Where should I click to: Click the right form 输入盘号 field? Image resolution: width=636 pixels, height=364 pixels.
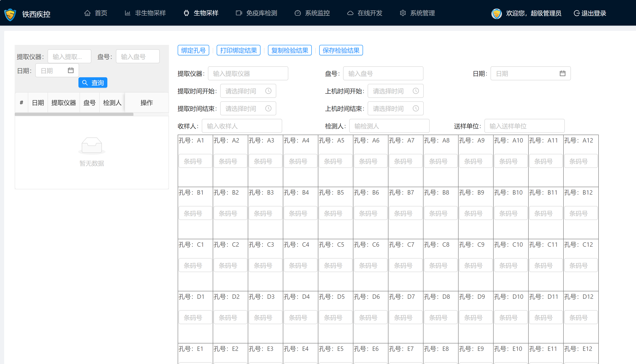click(x=383, y=73)
